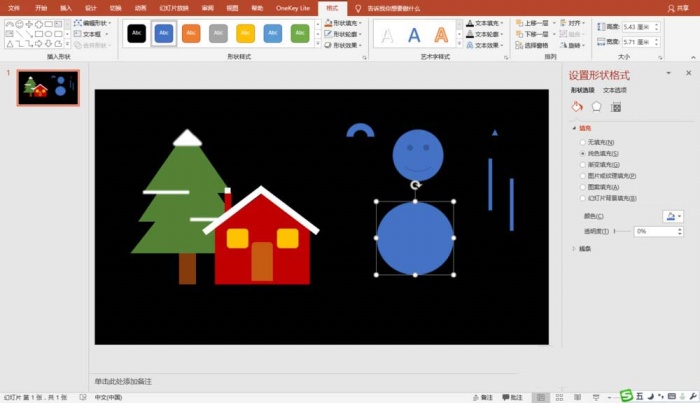Click Sogou keyboard icon in tray
The image size is (700, 403).
pyautogui.click(x=671, y=396)
